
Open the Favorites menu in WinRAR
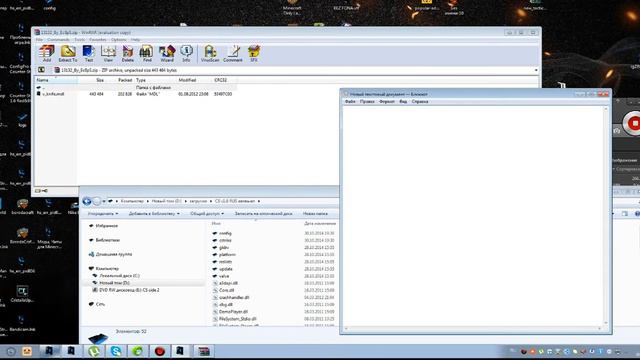point(98,40)
